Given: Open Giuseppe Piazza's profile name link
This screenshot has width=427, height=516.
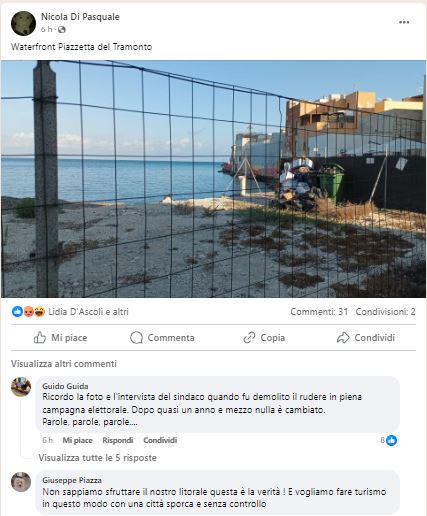Looking at the screenshot, I should click(72, 480).
